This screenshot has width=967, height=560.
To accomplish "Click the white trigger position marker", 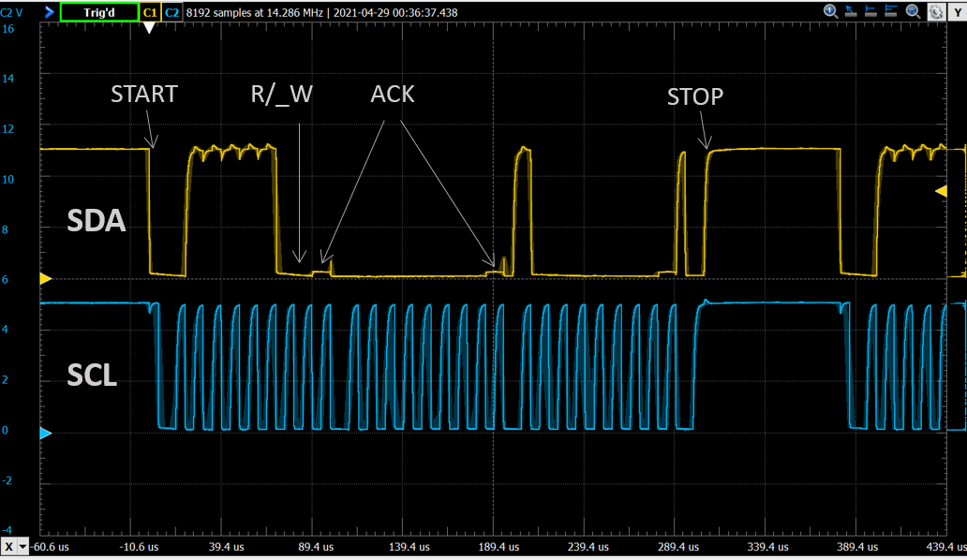I will [150, 25].
